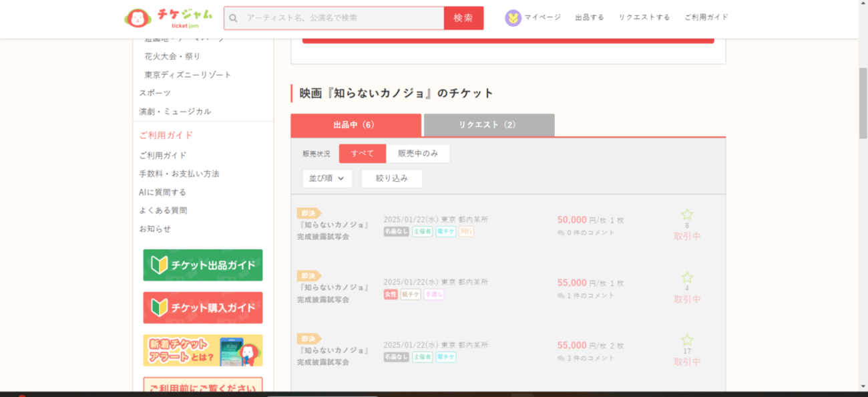
Task: Click 取引中 status on 17-favorites listing
Action: tap(687, 362)
